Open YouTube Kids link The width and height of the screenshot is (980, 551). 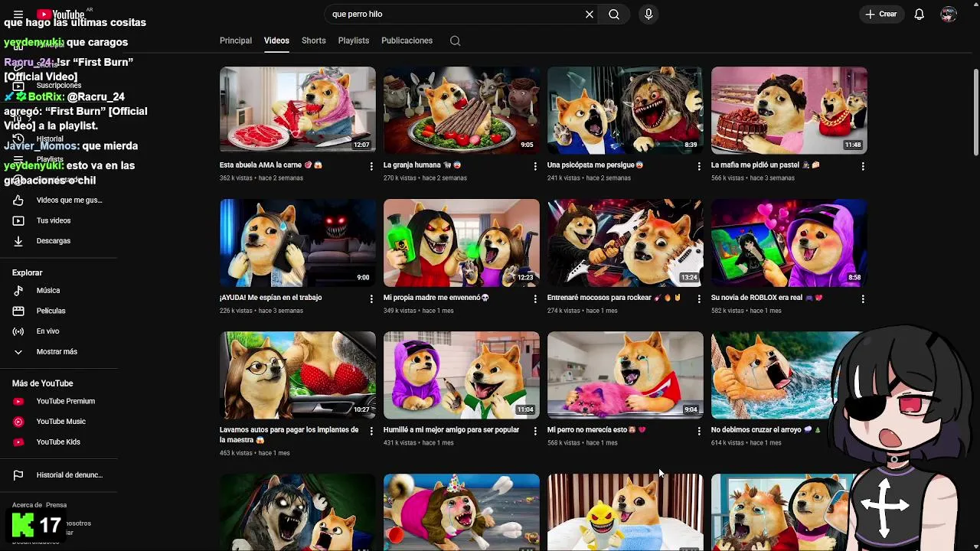[x=59, y=442]
